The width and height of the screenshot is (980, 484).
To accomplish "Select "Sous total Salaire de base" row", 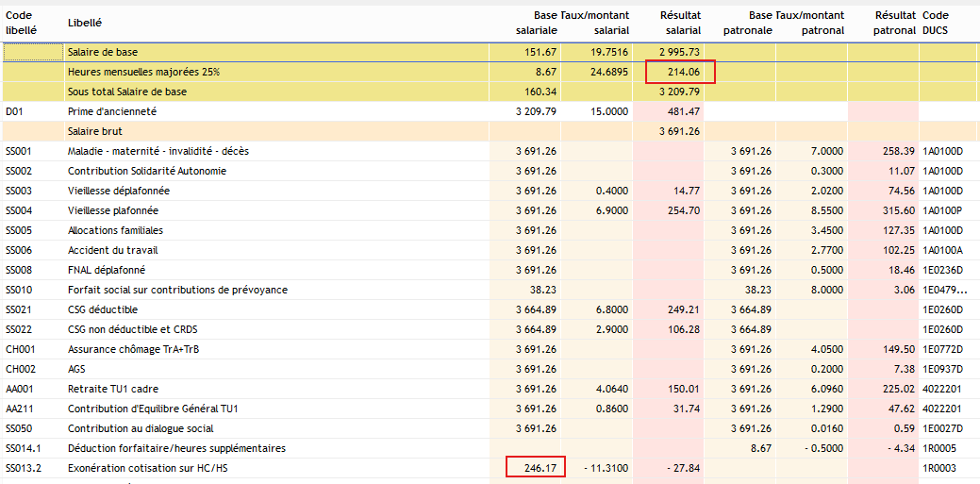I will (x=126, y=92).
